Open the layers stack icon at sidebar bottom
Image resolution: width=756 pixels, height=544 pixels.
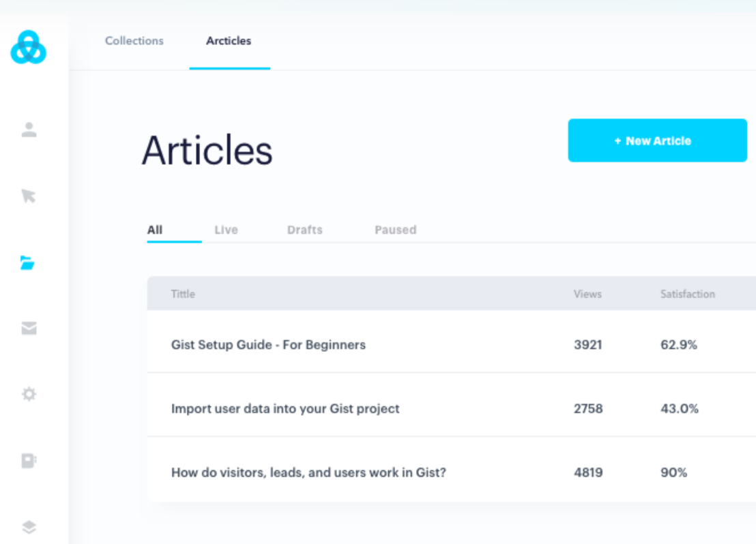(x=29, y=526)
